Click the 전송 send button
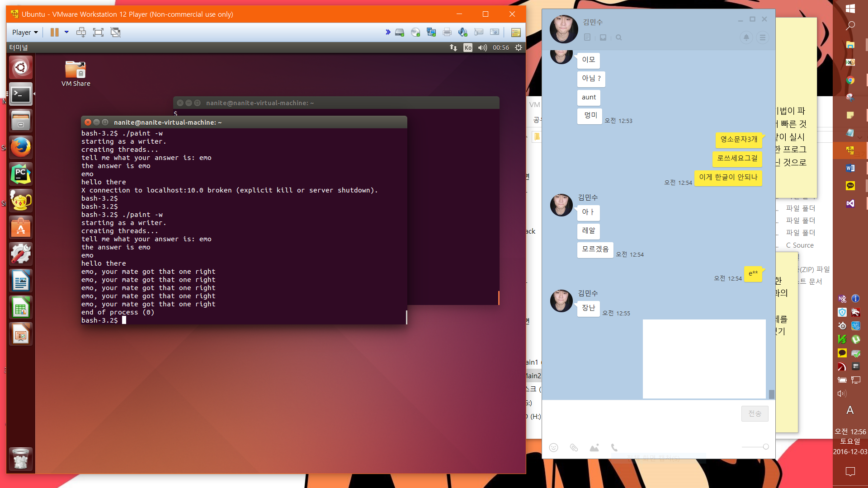This screenshot has width=868, height=488. (755, 413)
